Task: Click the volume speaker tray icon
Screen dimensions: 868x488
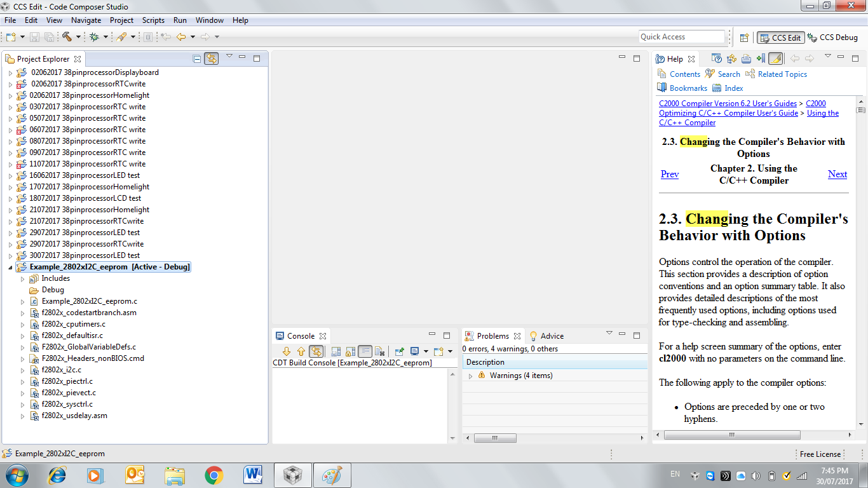Action: coord(756,475)
